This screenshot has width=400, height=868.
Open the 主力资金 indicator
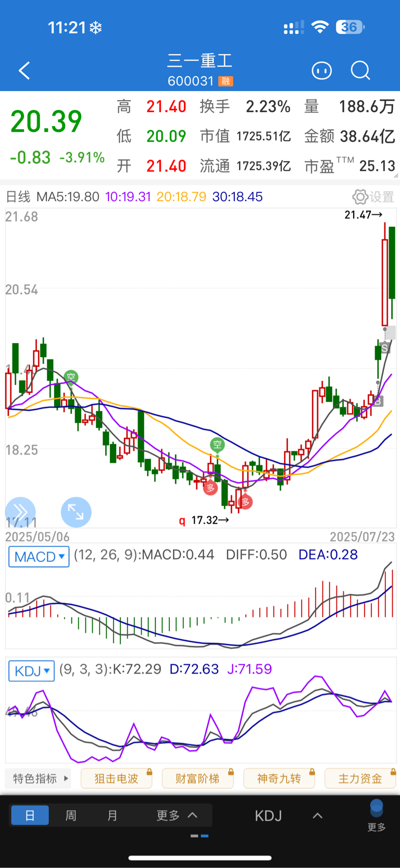[x=360, y=778]
